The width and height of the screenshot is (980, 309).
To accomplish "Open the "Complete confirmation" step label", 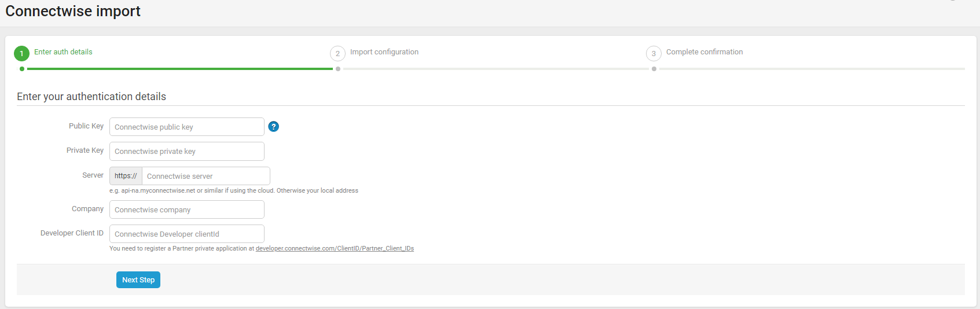I will pos(704,52).
